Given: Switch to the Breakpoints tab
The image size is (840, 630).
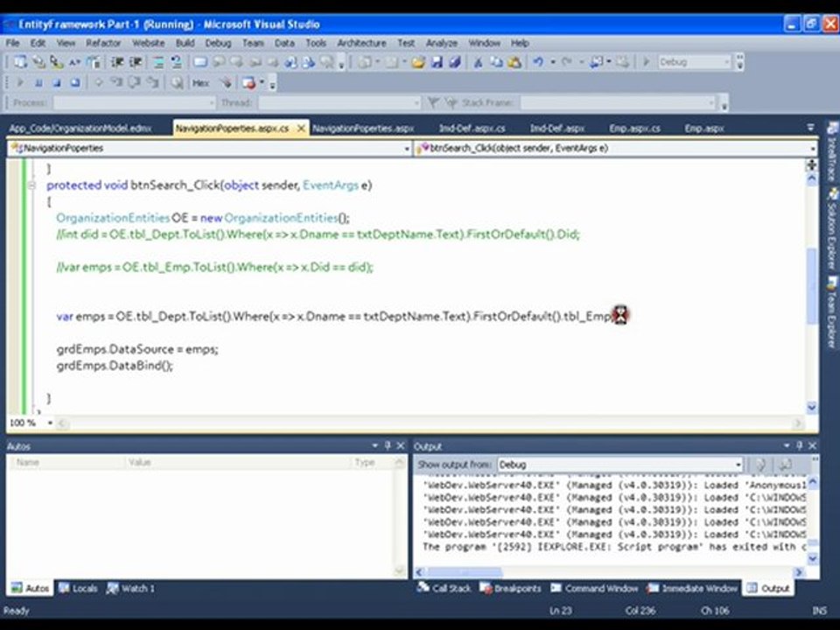Looking at the screenshot, I should pyautogui.click(x=510, y=588).
